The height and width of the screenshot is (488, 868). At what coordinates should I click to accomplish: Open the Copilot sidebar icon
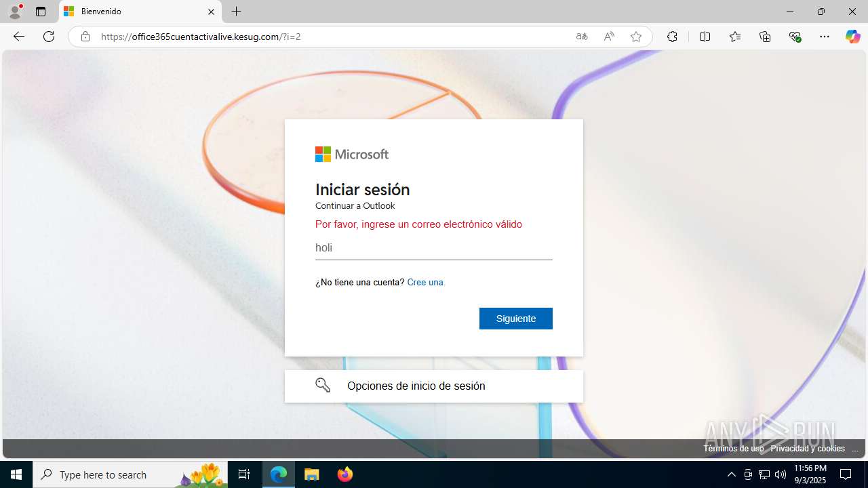[852, 37]
